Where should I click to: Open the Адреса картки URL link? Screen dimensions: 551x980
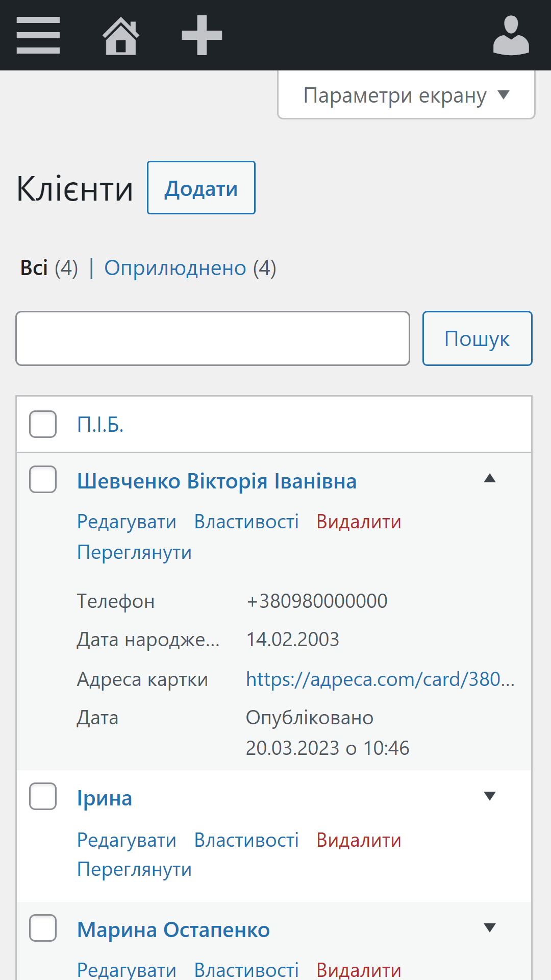380,679
